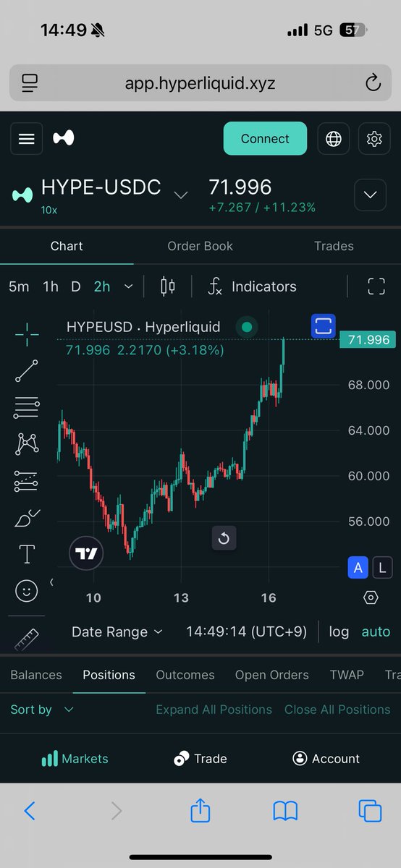The width and height of the screenshot is (401, 868).
Task: Reset chart view button
Action: coord(224,537)
